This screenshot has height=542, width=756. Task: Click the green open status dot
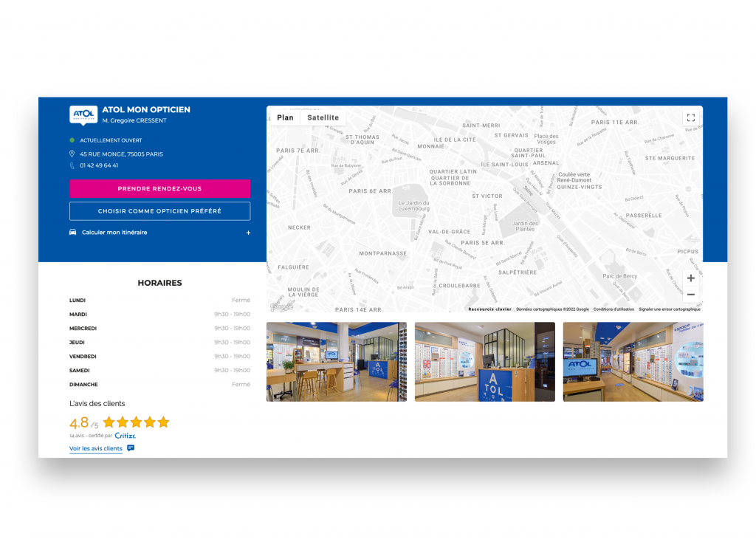[72, 140]
